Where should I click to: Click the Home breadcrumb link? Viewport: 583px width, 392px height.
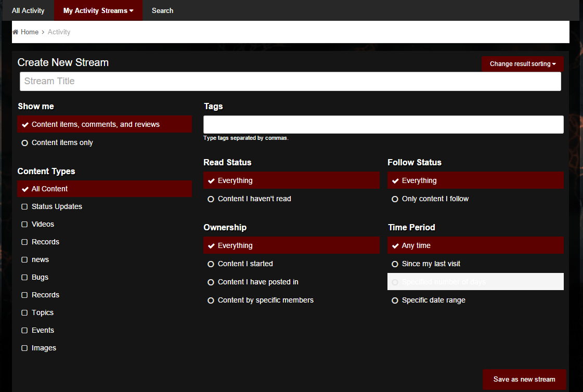coord(30,32)
